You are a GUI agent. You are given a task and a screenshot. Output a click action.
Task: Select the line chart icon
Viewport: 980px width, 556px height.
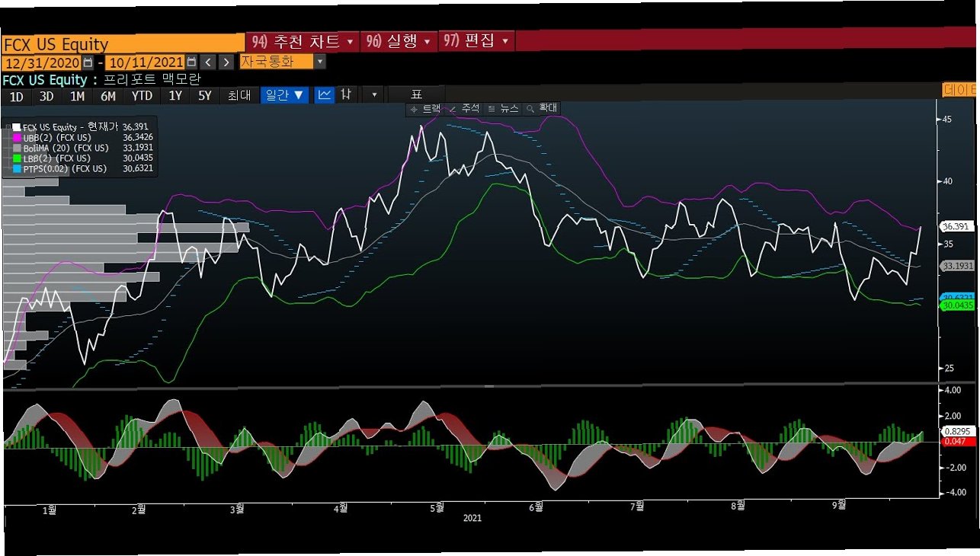325,95
